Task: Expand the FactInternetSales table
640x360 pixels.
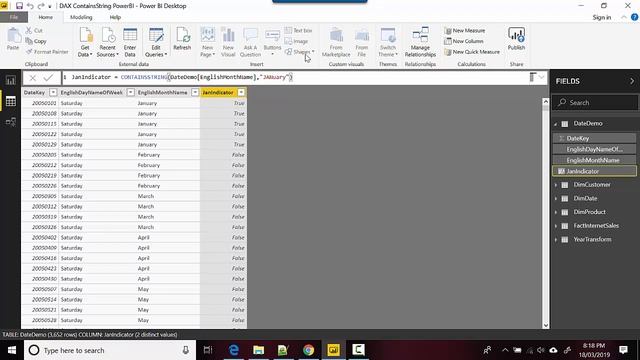Action: (556, 226)
